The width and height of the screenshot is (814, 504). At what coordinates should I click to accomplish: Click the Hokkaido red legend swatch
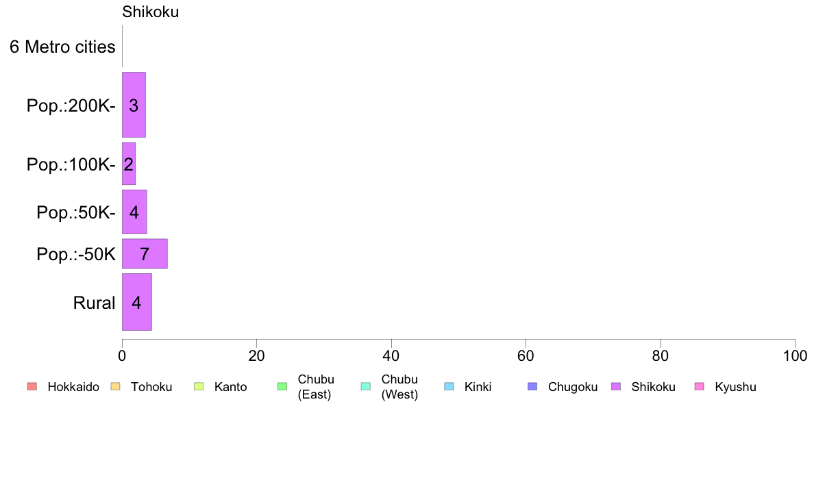point(32,386)
